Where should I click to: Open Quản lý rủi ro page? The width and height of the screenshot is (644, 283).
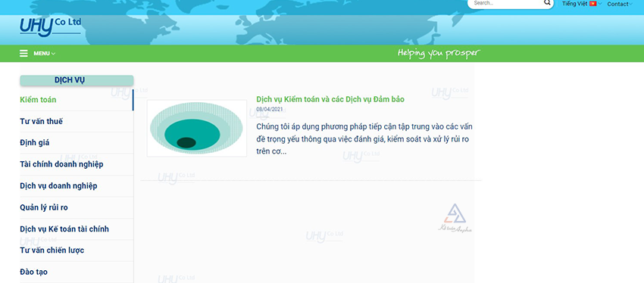point(44,207)
